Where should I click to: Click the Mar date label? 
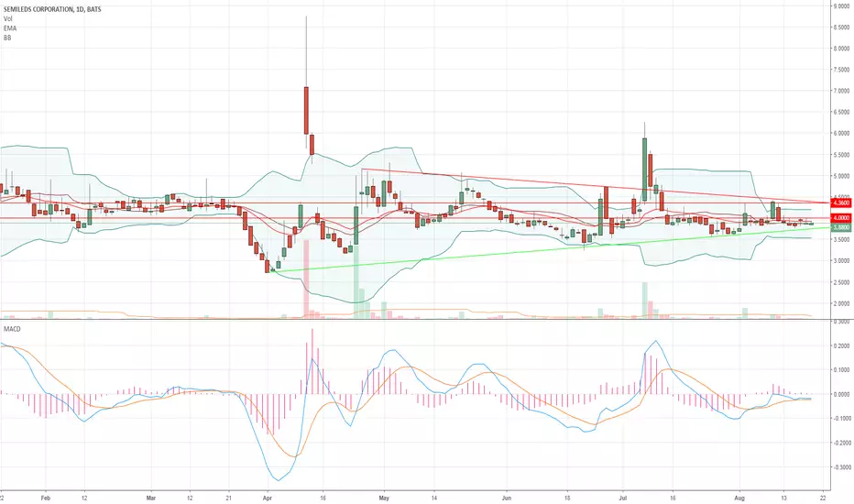tap(151, 498)
